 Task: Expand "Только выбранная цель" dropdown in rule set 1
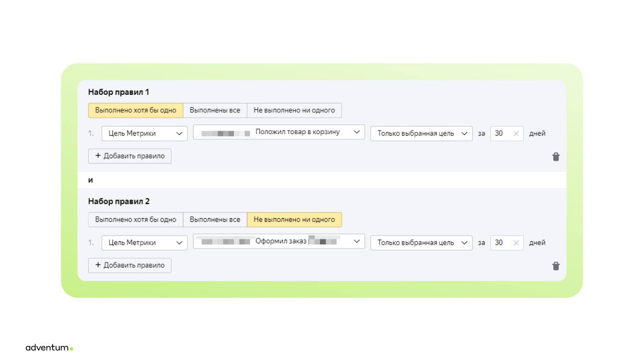pos(421,134)
